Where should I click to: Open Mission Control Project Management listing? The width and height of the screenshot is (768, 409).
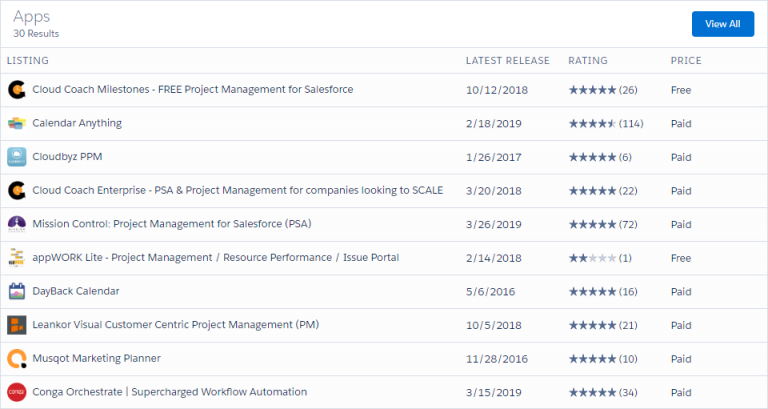(x=172, y=224)
